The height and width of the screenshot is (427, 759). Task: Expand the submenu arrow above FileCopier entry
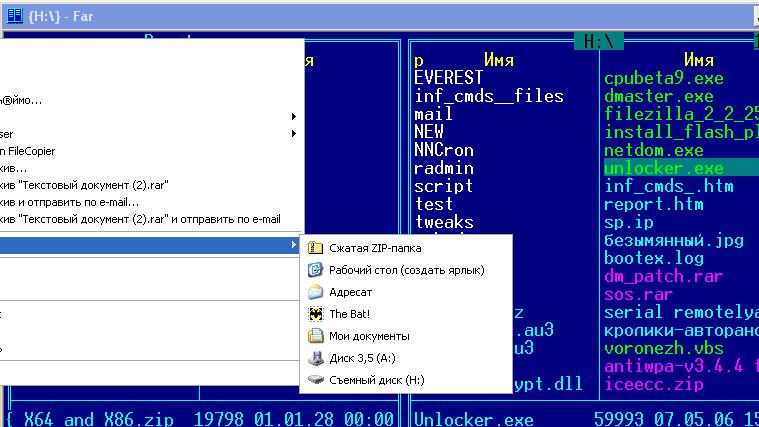(x=293, y=133)
